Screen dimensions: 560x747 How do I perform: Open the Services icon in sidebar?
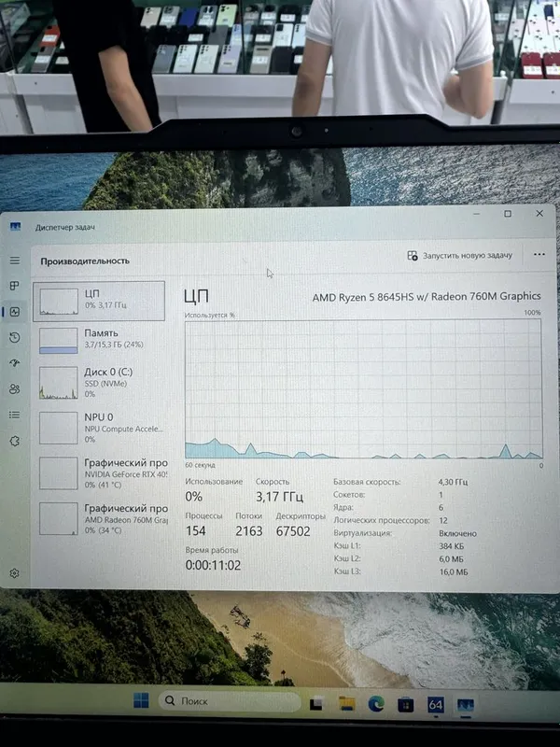(15, 441)
